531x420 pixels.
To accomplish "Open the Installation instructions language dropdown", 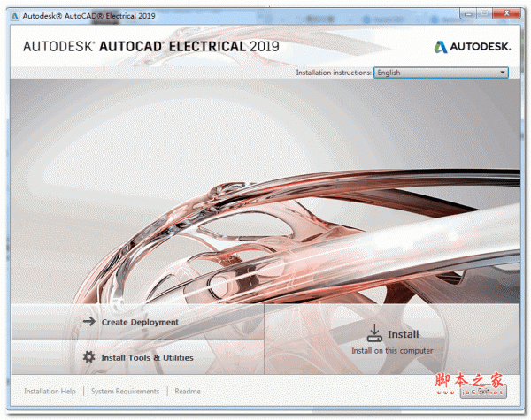I will coord(441,73).
